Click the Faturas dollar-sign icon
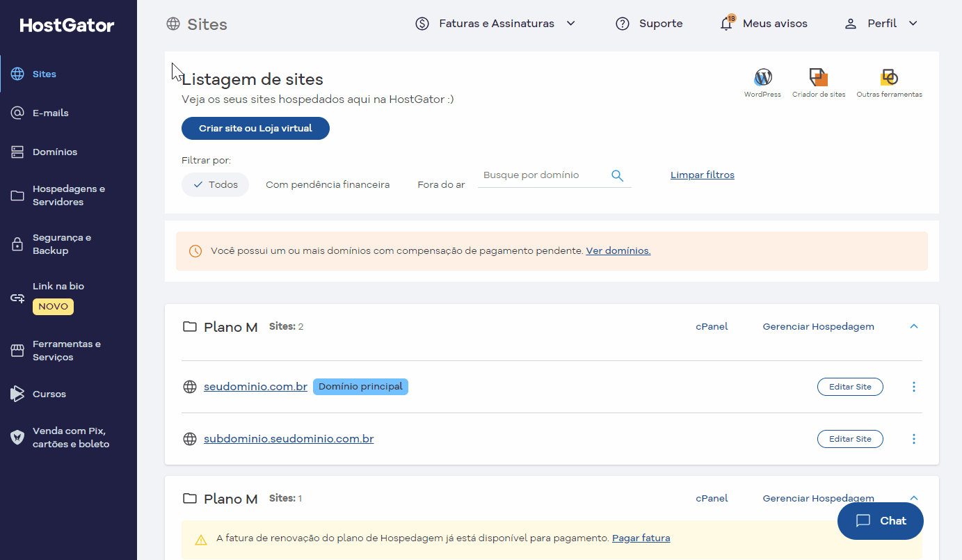Screen dimensions: 962x560 pos(422,24)
